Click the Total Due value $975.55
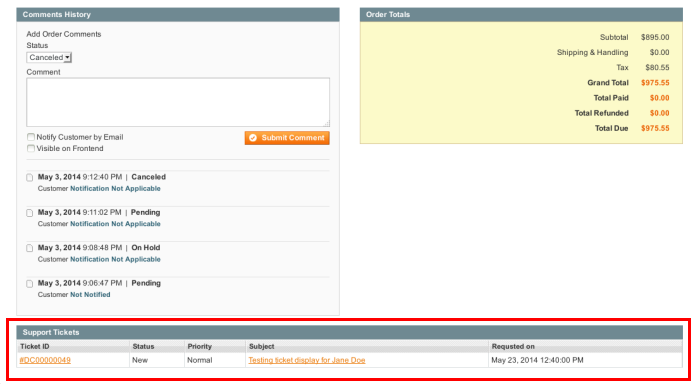This screenshot has width=700, height=386. tap(655, 128)
